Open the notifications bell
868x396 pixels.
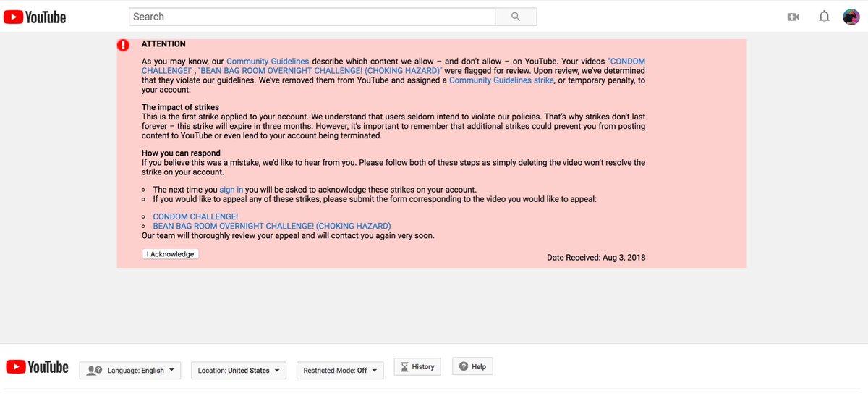pyautogui.click(x=824, y=17)
